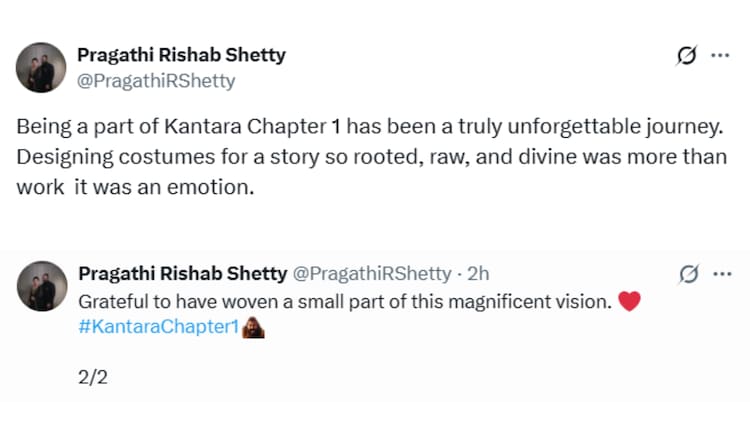Click the profile avatar on the reply tweet
The height and width of the screenshot is (422, 750).
pyautogui.click(x=42, y=287)
